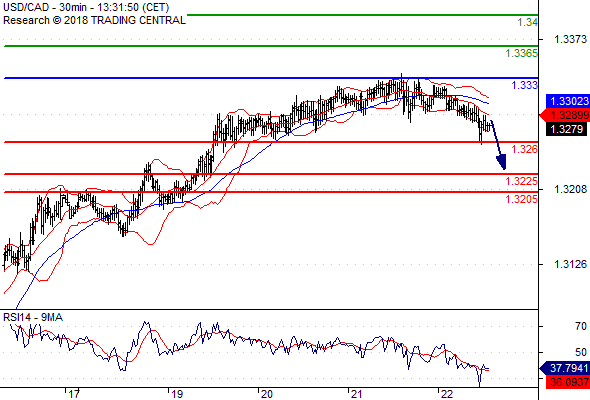590x400 pixels.
Task: Click date label 20 on time axis
Action: pos(266,394)
